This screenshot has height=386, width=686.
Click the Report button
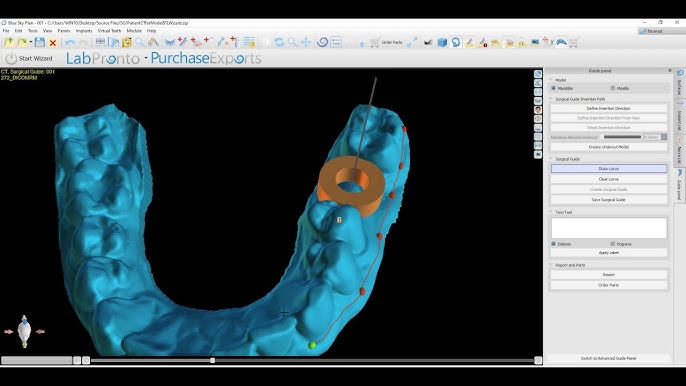pyautogui.click(x=609, y=274)
